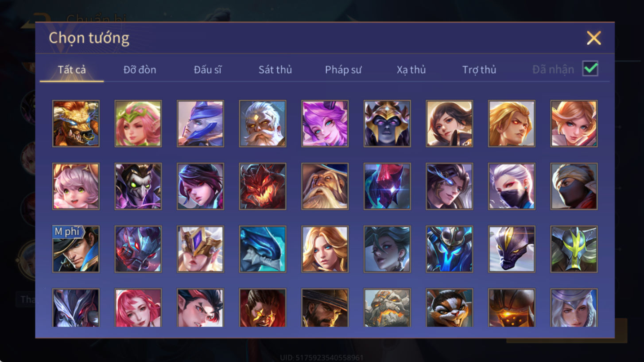Choose the blue shark hero portrait

tap(263, 249)
